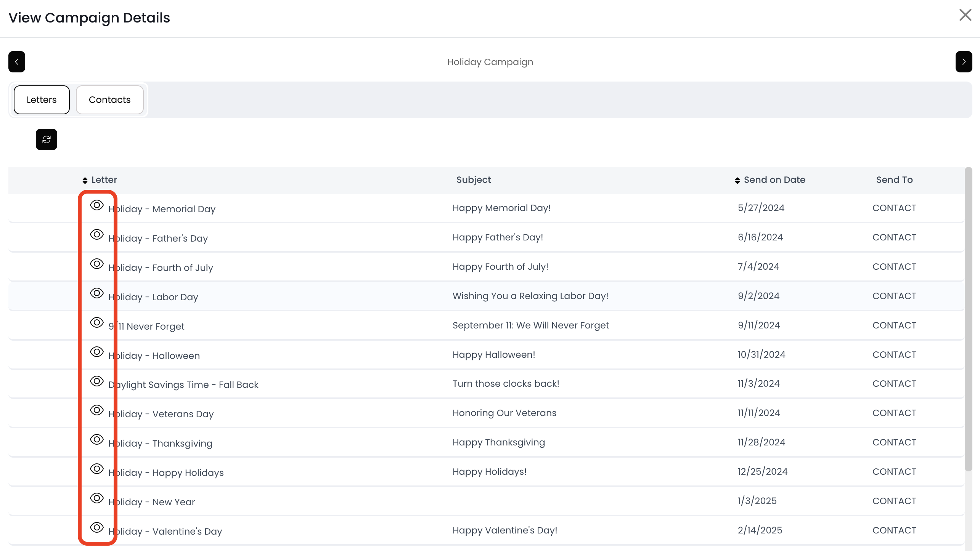Screen dimensions: 980x551
Task: Show Happy Holidays letter with eye icon
Action: (x=97, y=469)
